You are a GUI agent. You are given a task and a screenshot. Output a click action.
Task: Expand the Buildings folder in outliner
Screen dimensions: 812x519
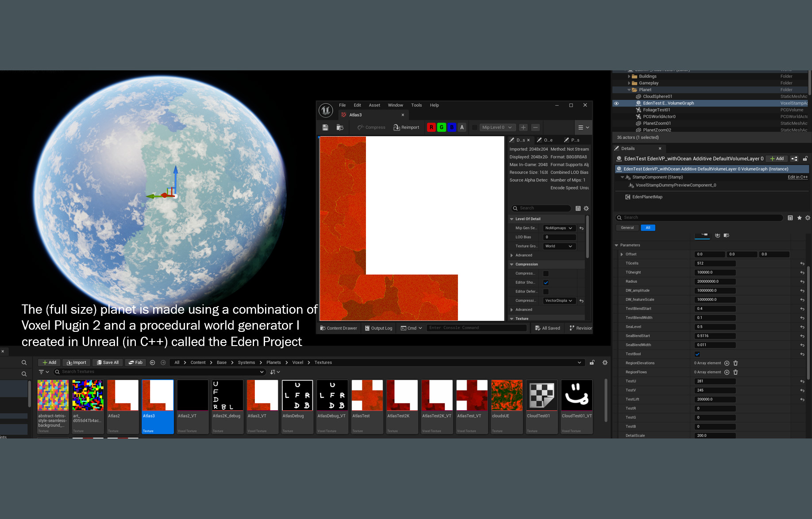pyautogui.click(x=629, y=77)
